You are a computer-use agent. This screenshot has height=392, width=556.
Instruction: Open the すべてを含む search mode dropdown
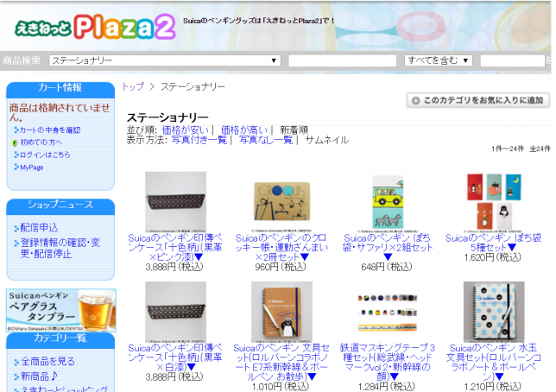(x=439, y=60)
